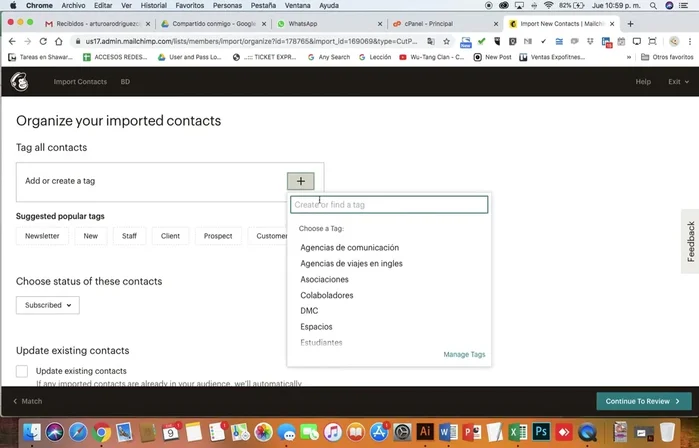699x448 pixels.
Task: Open the Ventana menu
Action: coord(297,5)
